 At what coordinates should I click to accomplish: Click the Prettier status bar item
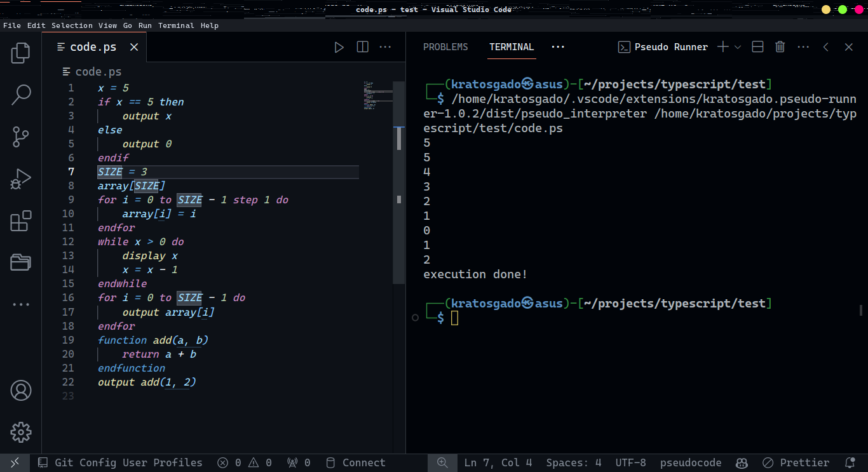pos(796,462)
